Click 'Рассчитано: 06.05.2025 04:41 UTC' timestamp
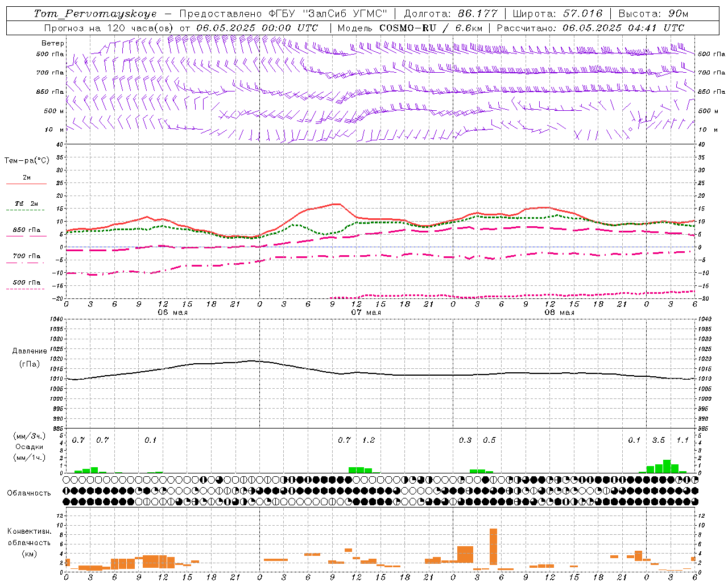This screenshot has width=728, height=582. (590, 28)
